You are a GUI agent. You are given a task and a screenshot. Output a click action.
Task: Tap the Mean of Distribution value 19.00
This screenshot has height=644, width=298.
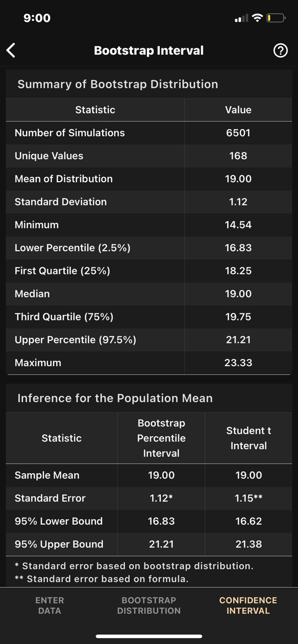[x=238, y=179]
